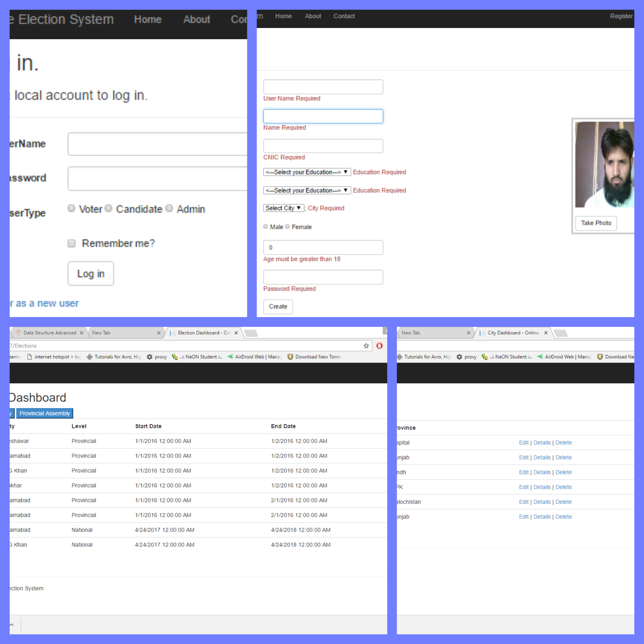
Task: Open new tab button beside Election Dashboard tab
Action: [x=251, y=333]
